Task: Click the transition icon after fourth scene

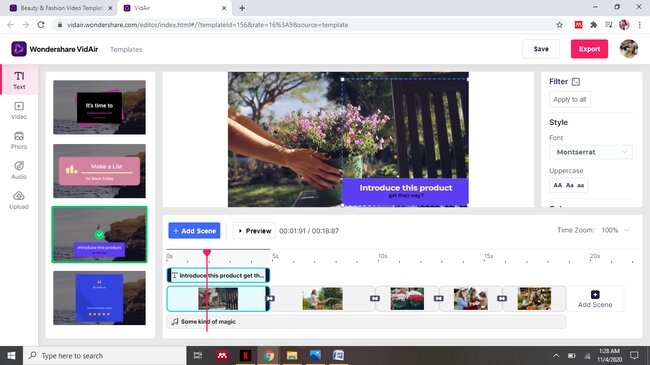Action: 502,298
